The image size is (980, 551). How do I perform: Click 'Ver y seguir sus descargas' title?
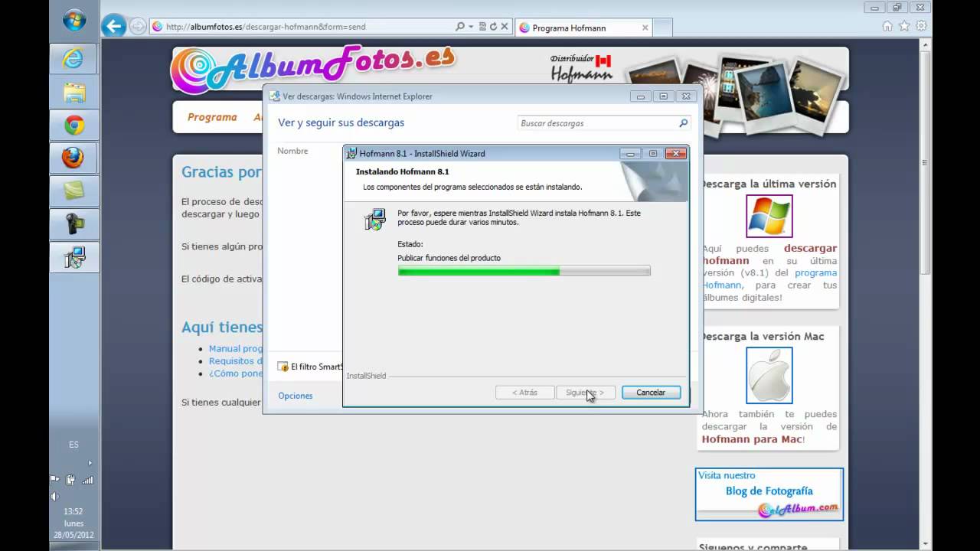[x=341, y=122]
